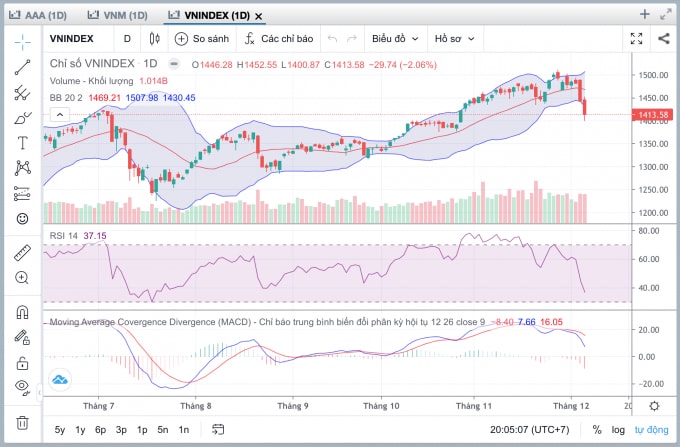Set range to 3p
This screenshot has width=680, height=447.
(121, 430)
